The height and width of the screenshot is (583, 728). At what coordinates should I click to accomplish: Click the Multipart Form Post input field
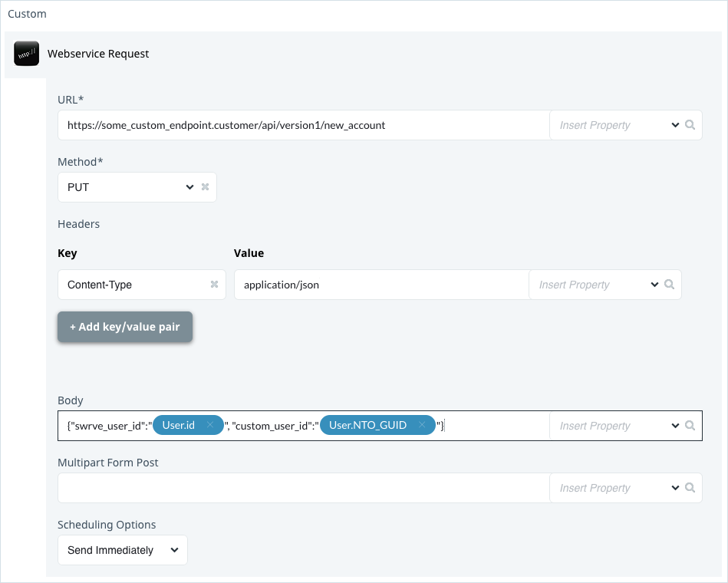point(304,488)
